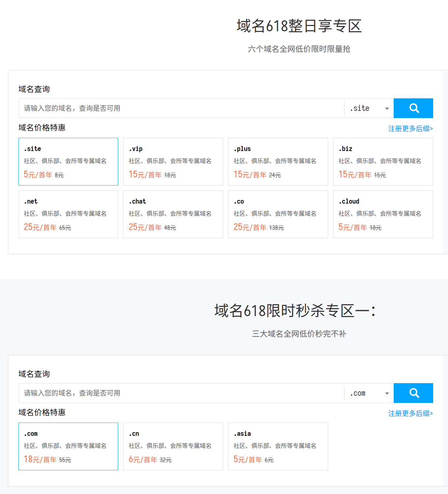Open the .site suffix dropdown
Image resolution: width=448 pixels, height=494 pixels.
pyautogui.click(x=369, y=108)
